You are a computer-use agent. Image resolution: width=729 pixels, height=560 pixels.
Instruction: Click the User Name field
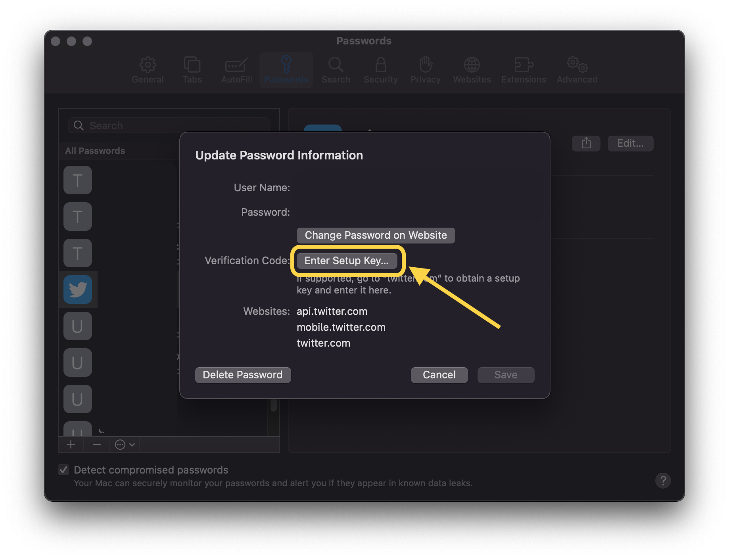coord(416,188)
